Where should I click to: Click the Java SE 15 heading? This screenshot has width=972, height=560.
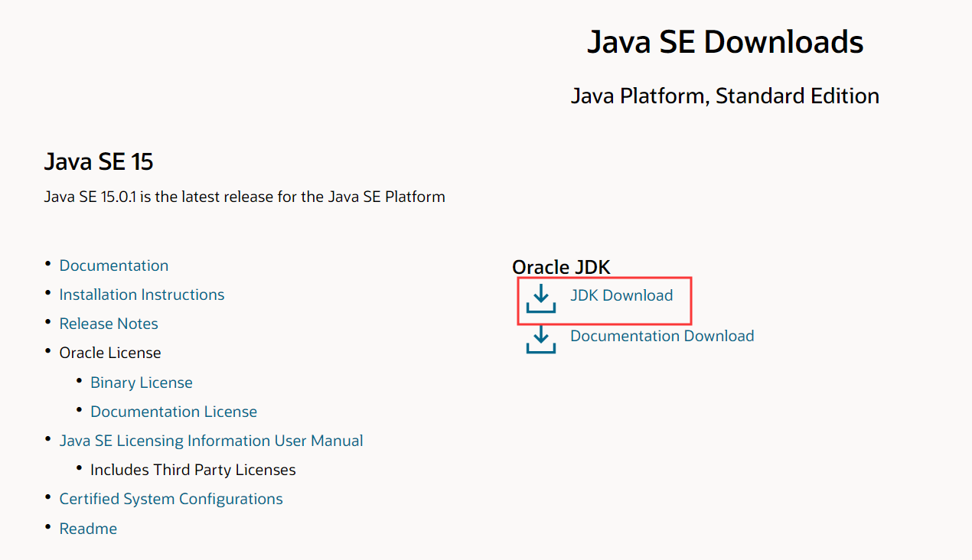pyautogui.click(x=98, y=161)
